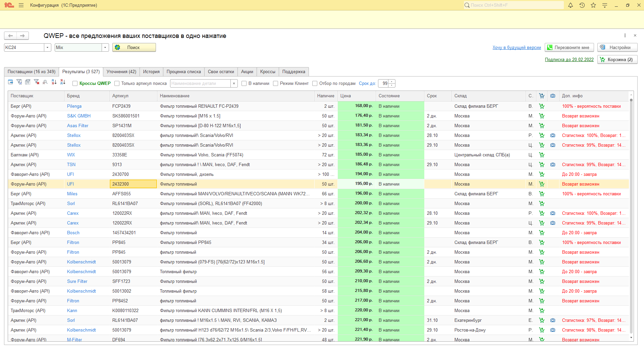This screenshot has height=349, width=644.
Task: Add Pilenga FCP2439 to cart
Action: coord(542,106)
